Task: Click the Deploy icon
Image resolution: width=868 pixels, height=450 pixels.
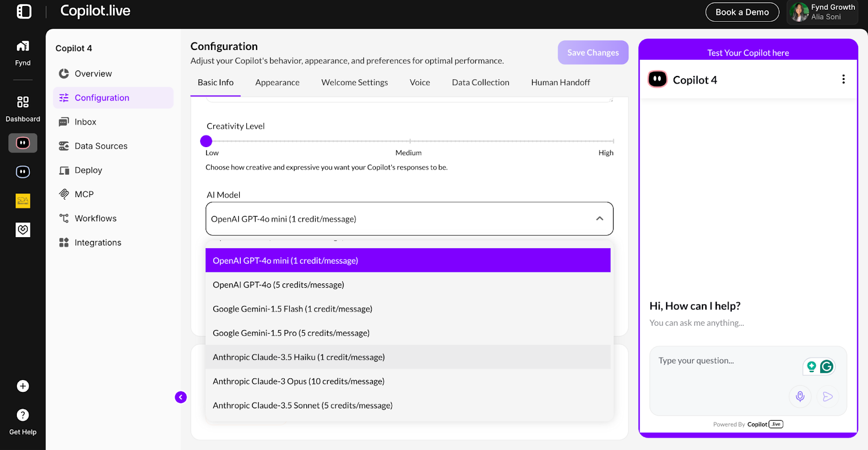Action: [64, 170]
